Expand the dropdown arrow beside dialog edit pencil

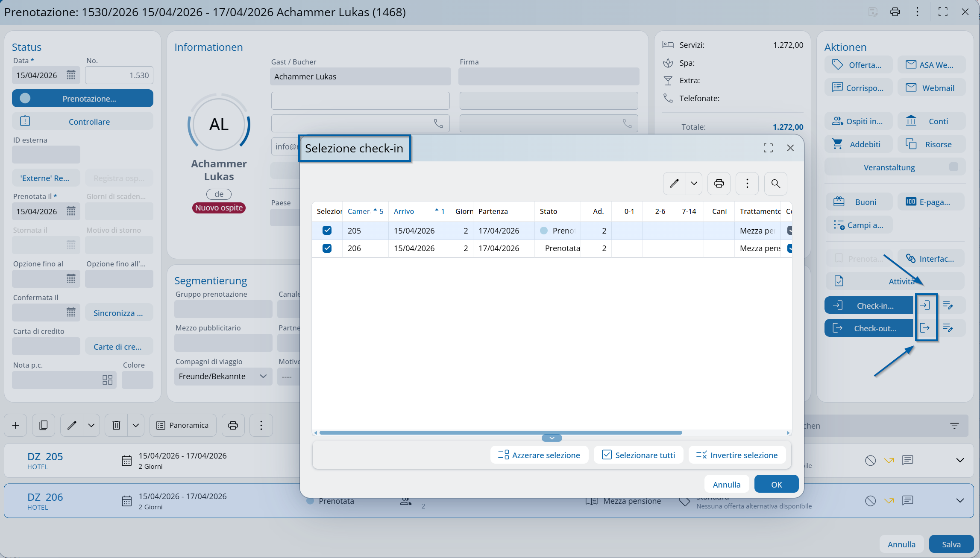pos(694,184)
